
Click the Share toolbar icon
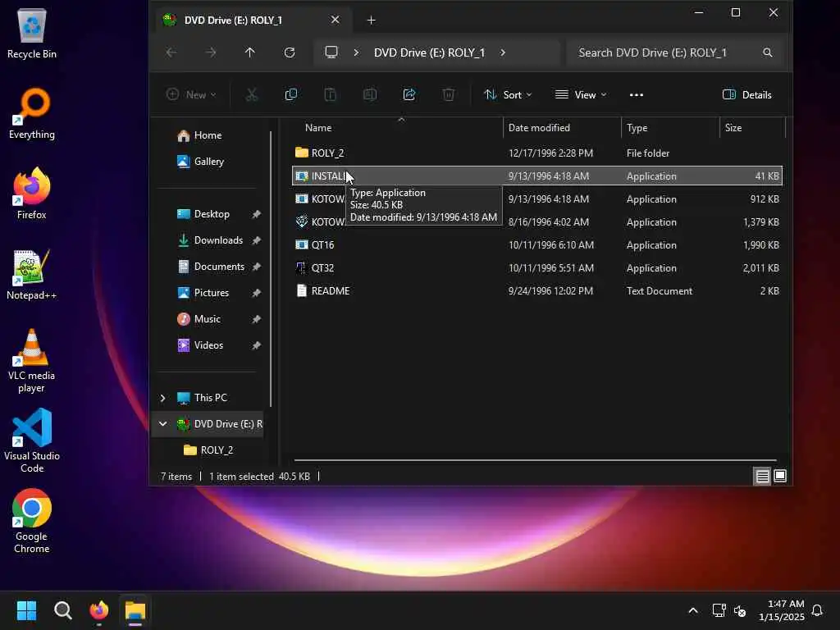point(409,95)
